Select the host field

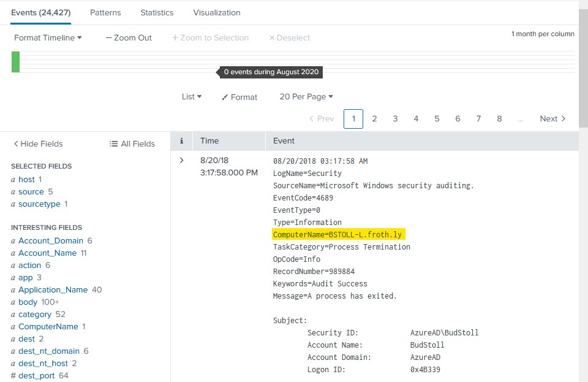(x=26, y=179)
